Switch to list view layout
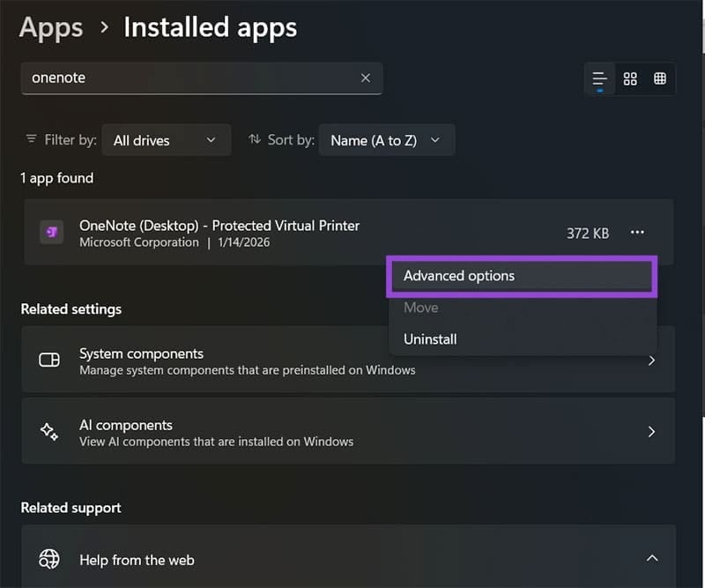Screen dimensions: 705x588 [x=599, y=78]
